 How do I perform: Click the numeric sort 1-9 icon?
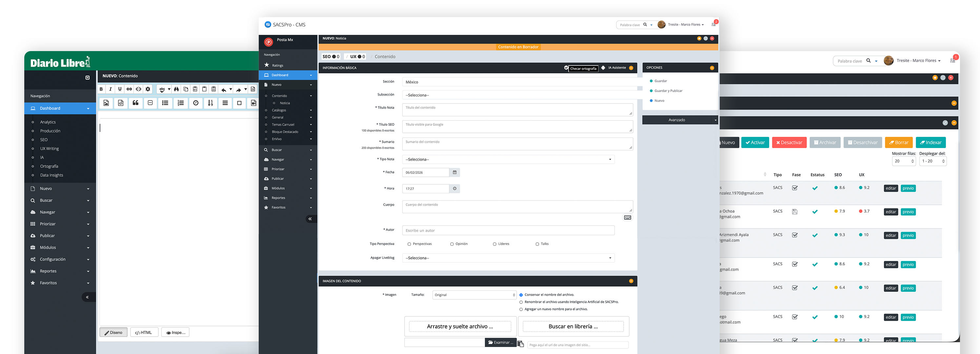point(210,103)
